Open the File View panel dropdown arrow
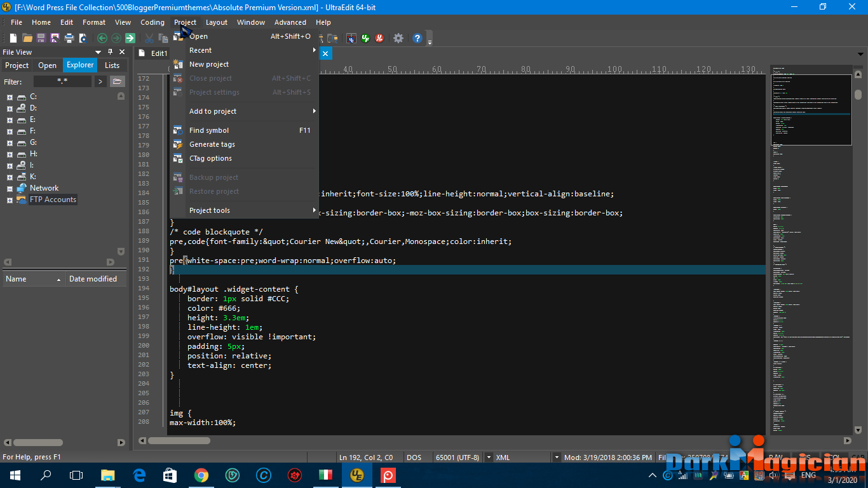Image resolution: width=868 pixels, height=488 pixels. click(x=98, y=52)
